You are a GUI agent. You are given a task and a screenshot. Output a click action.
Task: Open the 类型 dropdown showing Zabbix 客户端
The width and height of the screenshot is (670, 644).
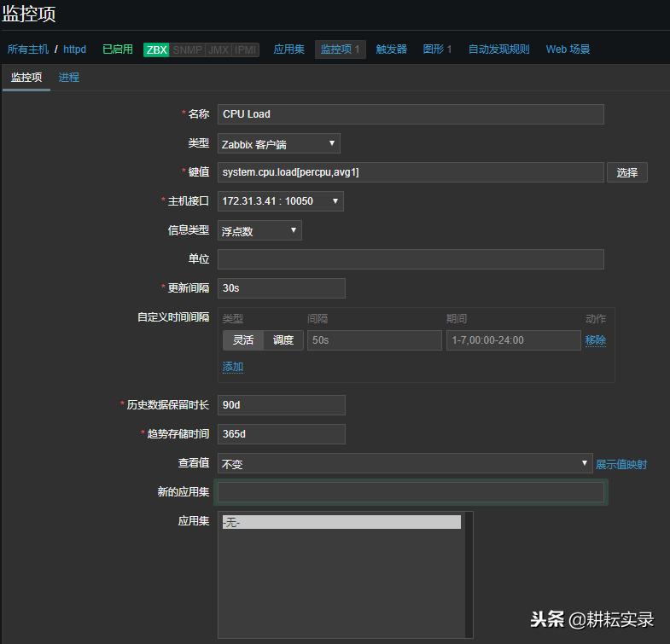278,143
